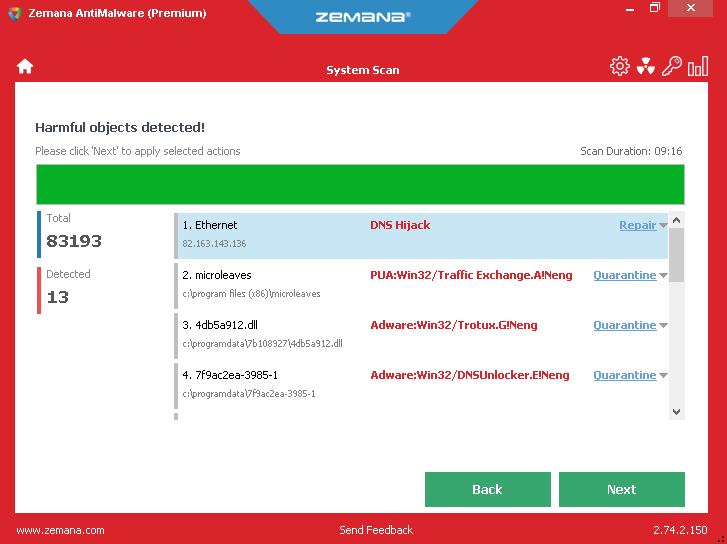Screen dimensions: 727x544
Task: Click the scrollbar down arrow
Action: click(x=676, y=412)
